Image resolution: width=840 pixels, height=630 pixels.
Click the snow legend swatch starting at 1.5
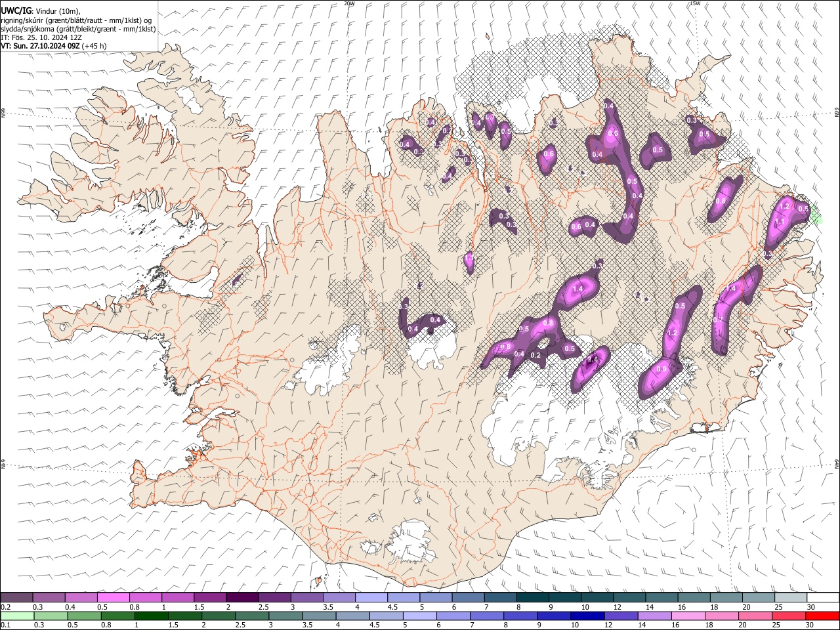[x=209, y=598]
